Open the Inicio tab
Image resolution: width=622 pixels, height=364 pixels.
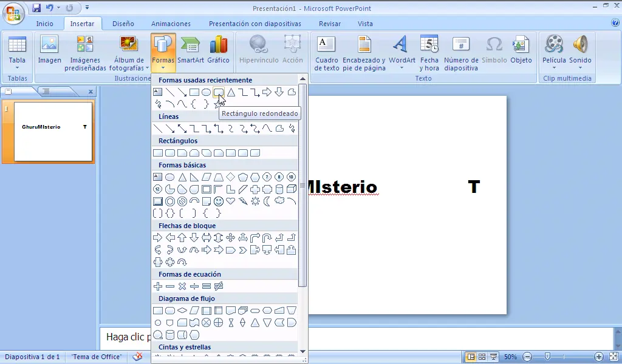[x=44, y=24]
